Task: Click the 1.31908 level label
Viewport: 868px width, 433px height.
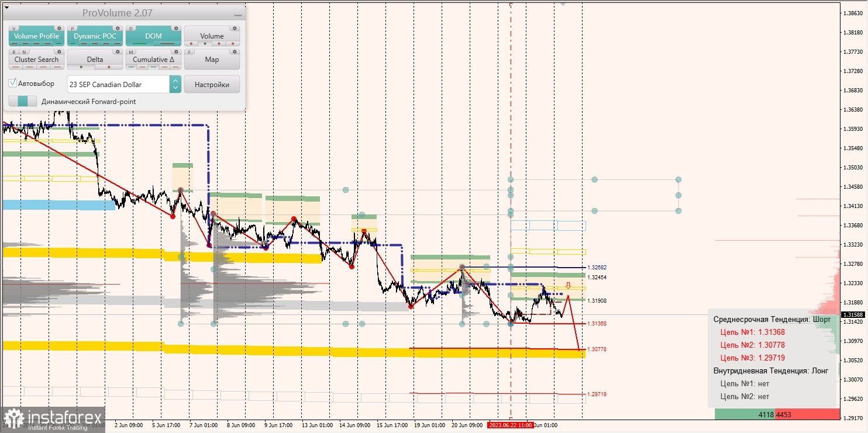Action: [x=597, y=301]
